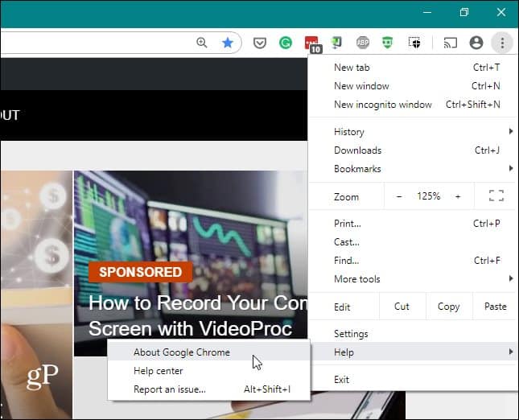The width and height of the screenshot is (519, 420).
Task: Click the SPONSORED label on the article
Action: point(140,272)
